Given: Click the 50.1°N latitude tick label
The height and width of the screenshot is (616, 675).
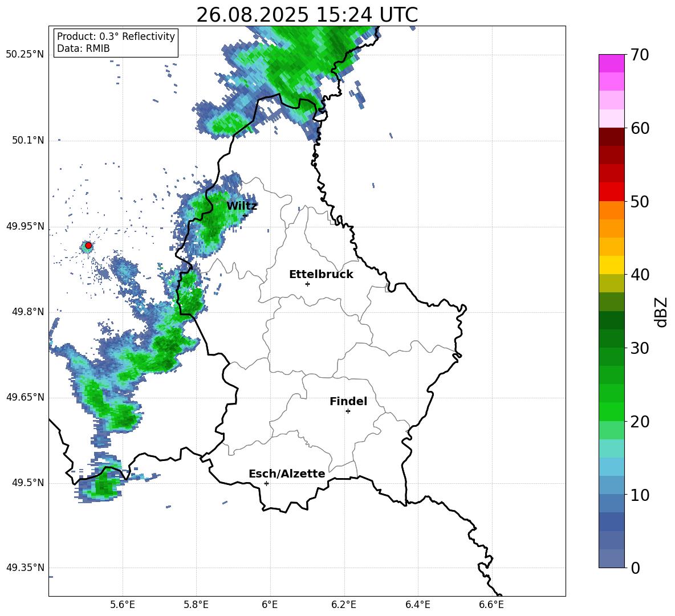Looking at the screenshot, I should tap(27, 140).
